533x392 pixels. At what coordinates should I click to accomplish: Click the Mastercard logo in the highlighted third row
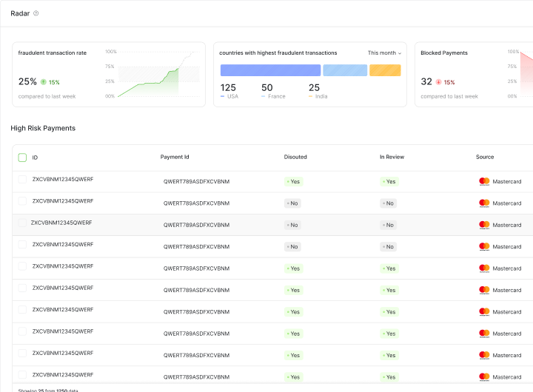click(484, 225)
